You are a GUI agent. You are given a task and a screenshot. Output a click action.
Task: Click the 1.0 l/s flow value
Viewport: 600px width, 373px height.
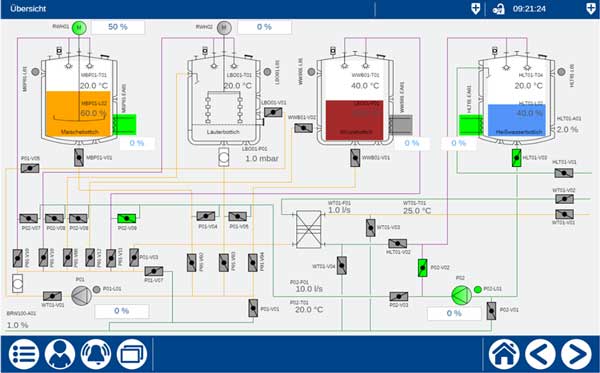click(x=339, y=210)
